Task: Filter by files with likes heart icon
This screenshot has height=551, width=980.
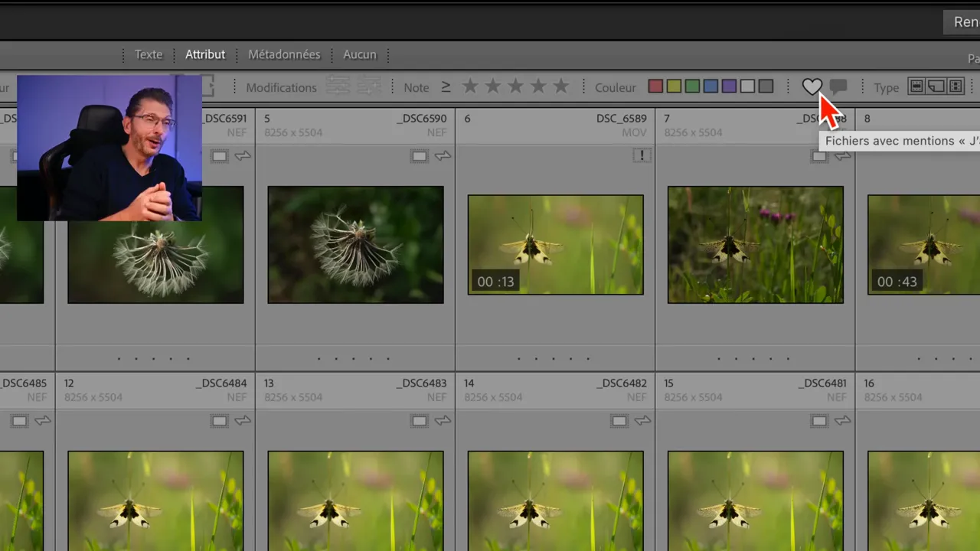Action: (x=812, y=87)
